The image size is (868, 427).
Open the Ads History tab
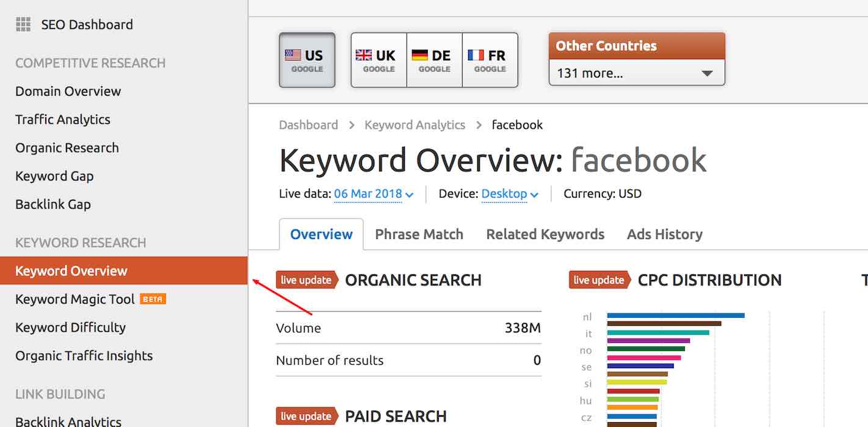coord(665,234)
